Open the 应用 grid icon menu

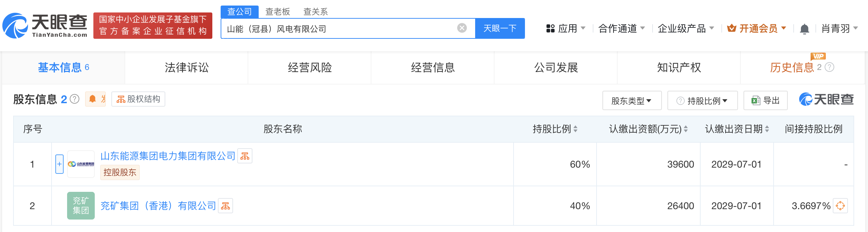[x=551, y=28]
